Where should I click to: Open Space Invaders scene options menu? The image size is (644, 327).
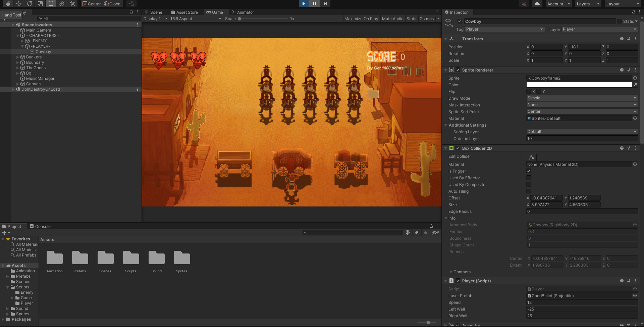pyautogui.click(x=138, y=25)
